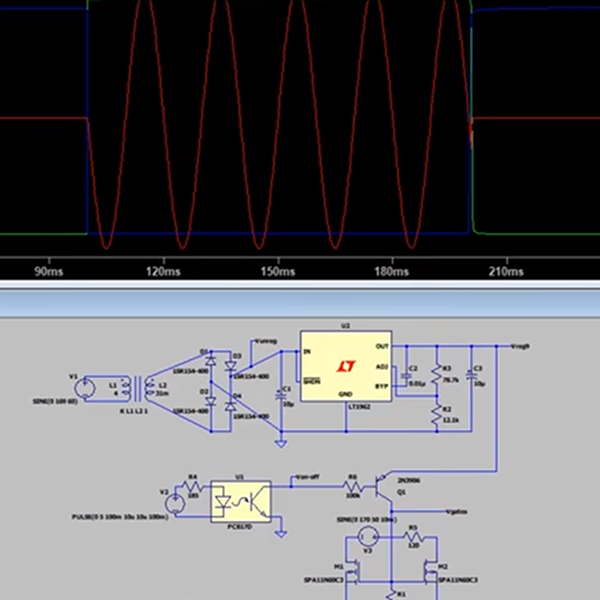Select diode D4 in the bridge rectifier
Viewport: 600px width, 600px height.
click(230, 406)
